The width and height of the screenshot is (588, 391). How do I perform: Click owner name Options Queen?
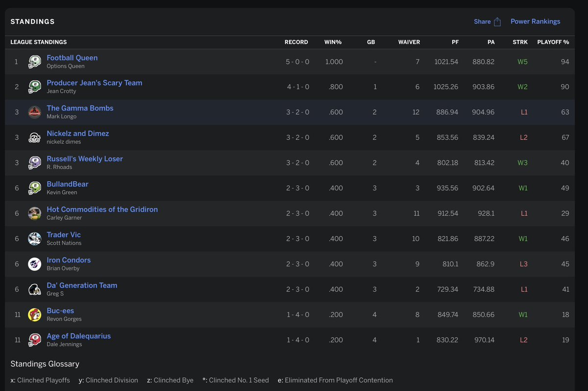(66, 66)
